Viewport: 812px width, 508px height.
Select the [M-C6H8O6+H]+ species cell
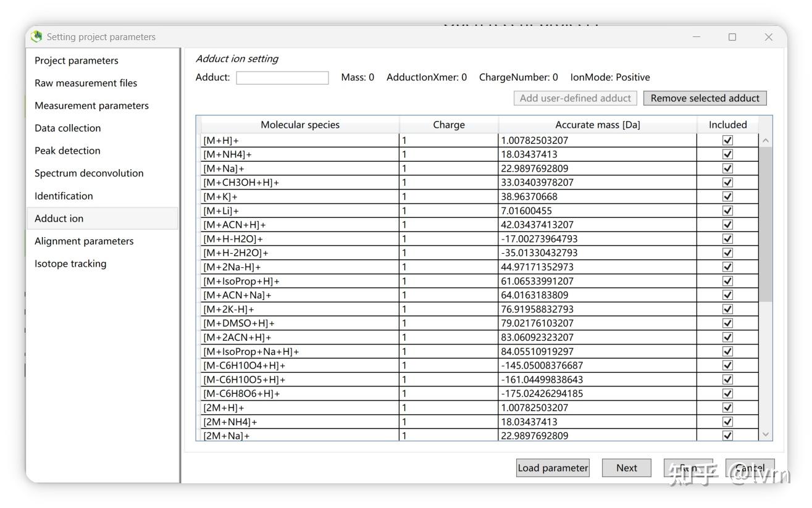point(300,394)
